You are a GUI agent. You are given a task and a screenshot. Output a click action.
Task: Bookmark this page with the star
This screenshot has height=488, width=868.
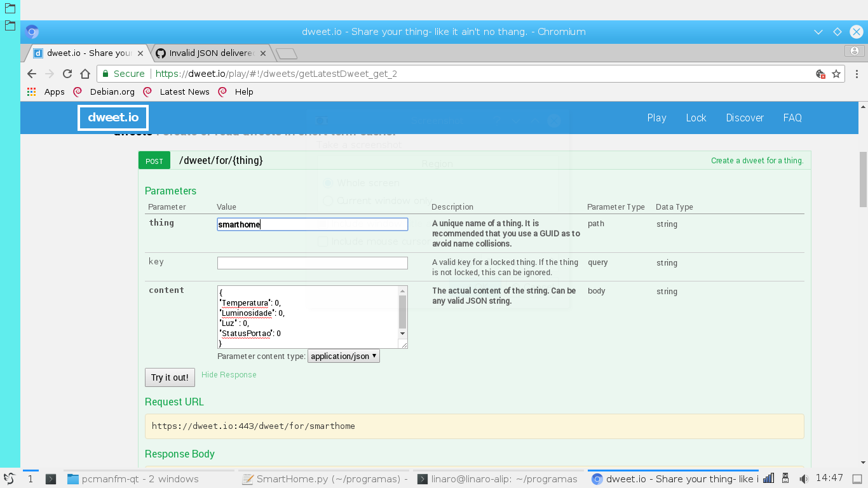click(836, 74)
